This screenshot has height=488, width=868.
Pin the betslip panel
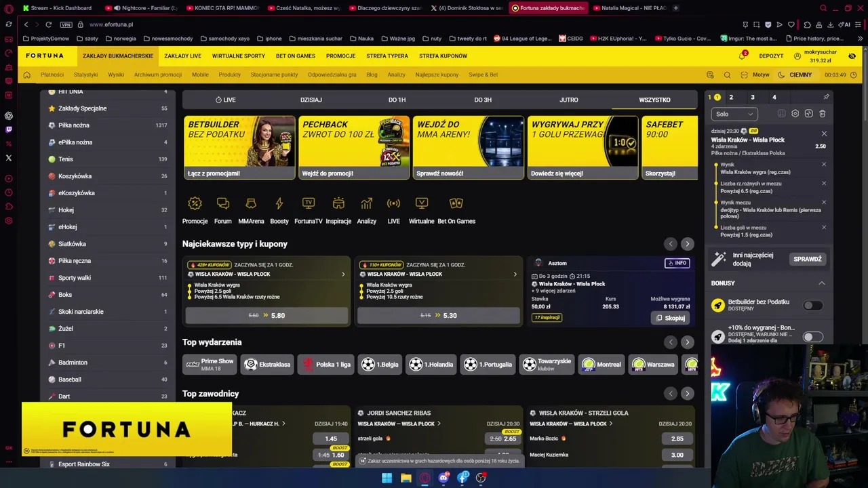coord(826,97)
